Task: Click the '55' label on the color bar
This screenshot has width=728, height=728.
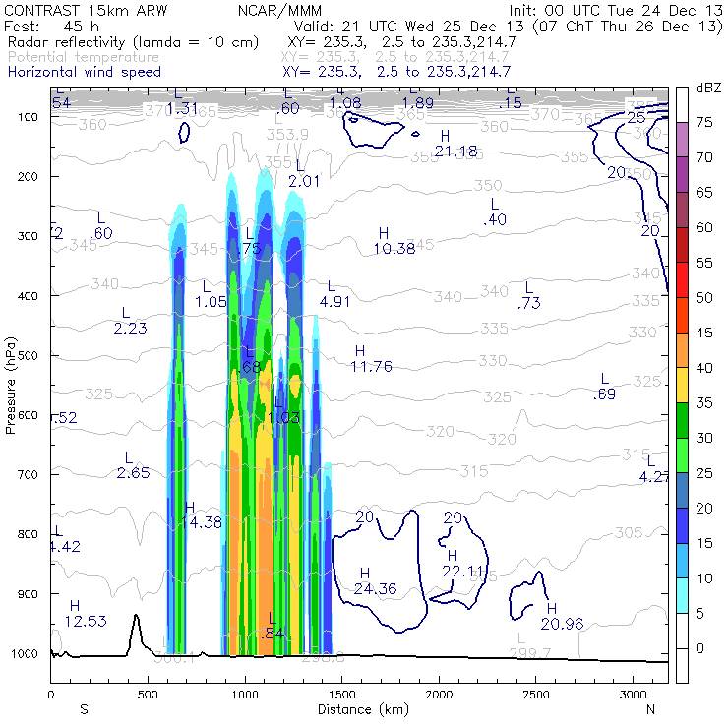Action: point(703,263)
